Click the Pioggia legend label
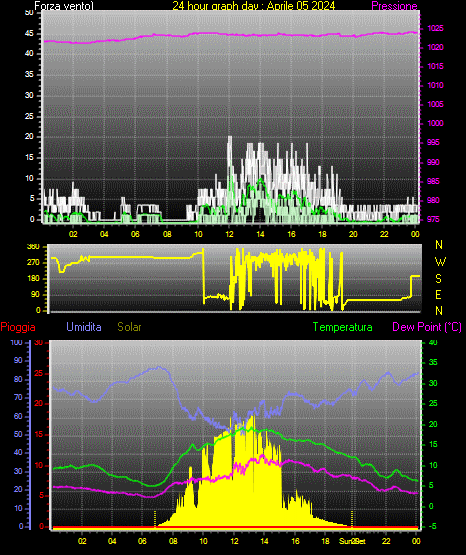The height and width of the screenshot is (555, 466). [x=18, y=327]
